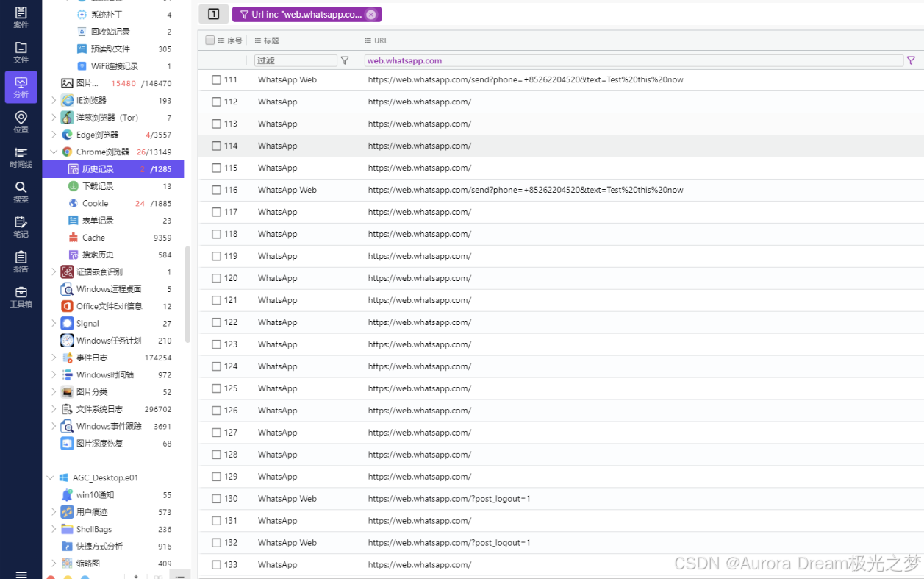
Task: Open the 搜索 (Search) sidebar section
Action: [x=21, y=192]
